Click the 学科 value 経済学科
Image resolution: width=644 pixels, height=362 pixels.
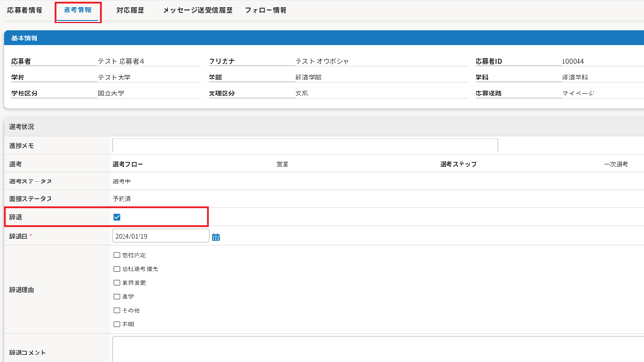pyautogui.click(x=575, y=77)
